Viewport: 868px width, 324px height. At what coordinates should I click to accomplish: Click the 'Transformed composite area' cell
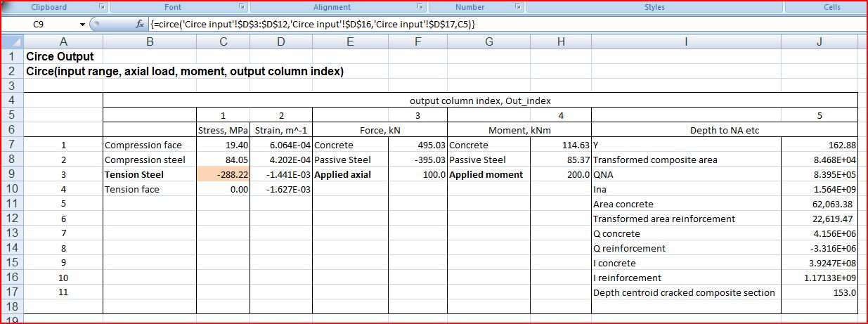tap(686, 160)
